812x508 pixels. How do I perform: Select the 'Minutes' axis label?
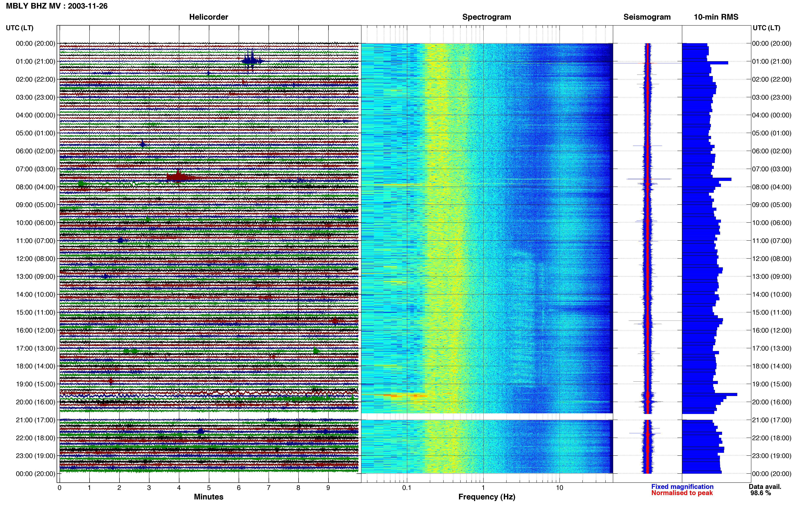pos(209,497)
